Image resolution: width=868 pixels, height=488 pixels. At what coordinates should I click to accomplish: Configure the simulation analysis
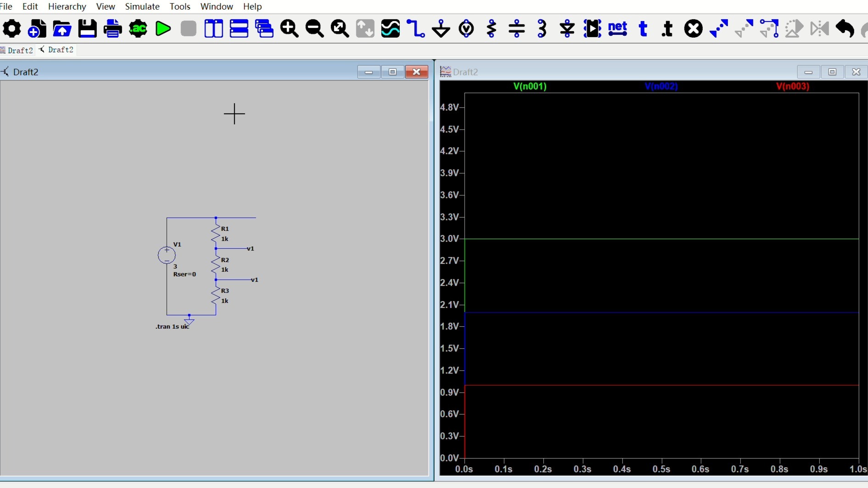138,28
